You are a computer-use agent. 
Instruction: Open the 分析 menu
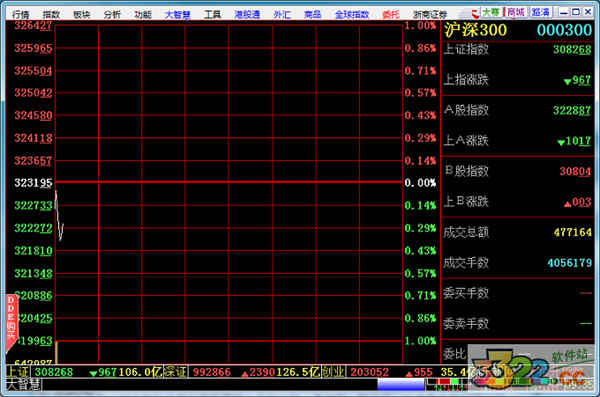112,15
